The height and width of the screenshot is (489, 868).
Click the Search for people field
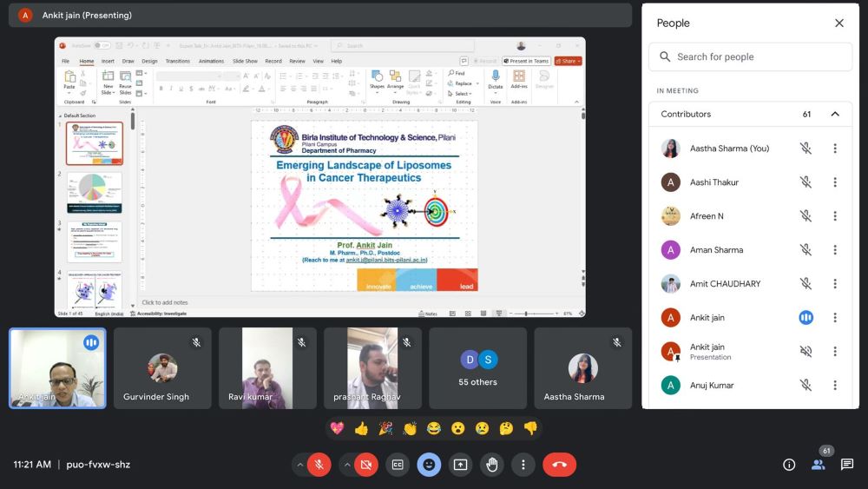(x=750, y=56)
